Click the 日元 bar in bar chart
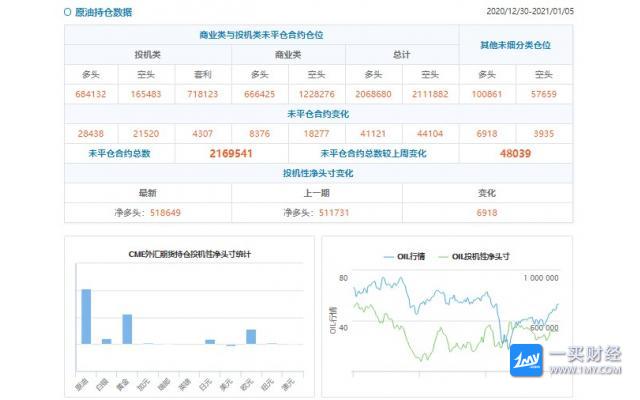This screenshot has height=400, width=640. point(210,342)
